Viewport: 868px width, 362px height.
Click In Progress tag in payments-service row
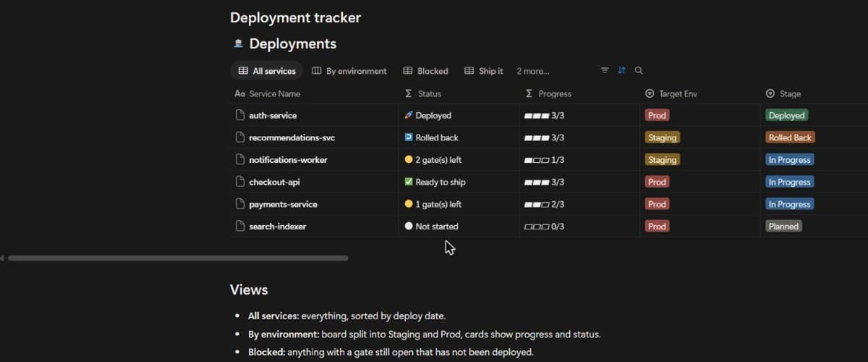click(790, 204)
